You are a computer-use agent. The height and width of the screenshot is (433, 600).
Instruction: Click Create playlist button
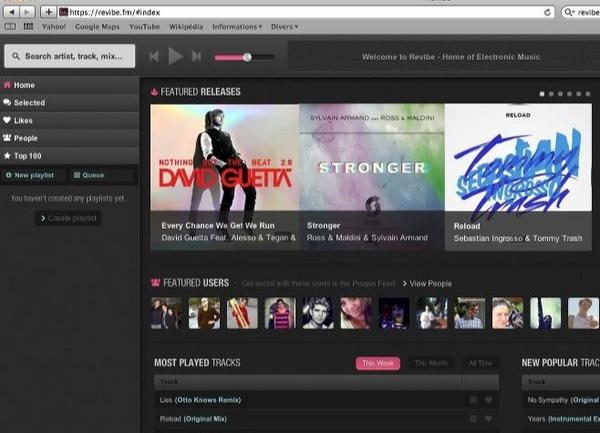[68, 218]
